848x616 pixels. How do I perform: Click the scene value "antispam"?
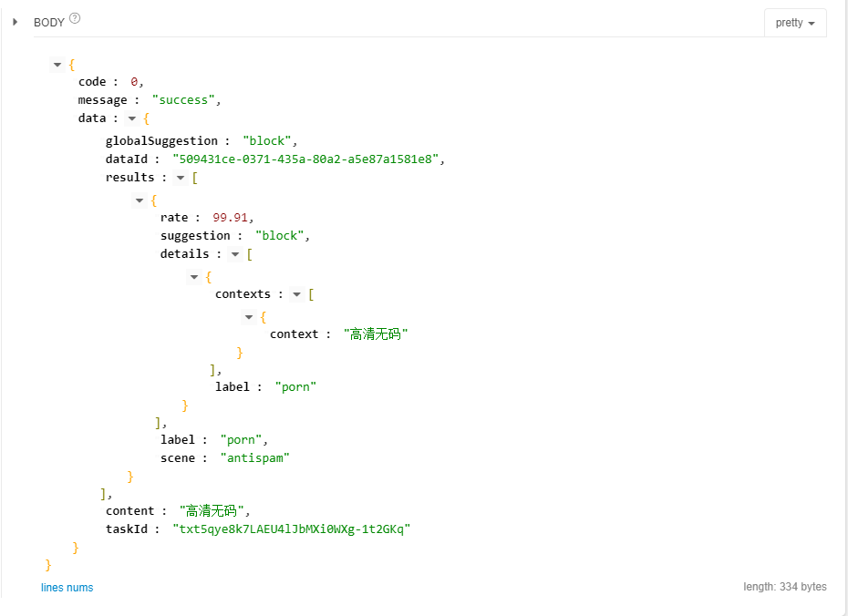point(254,458)
